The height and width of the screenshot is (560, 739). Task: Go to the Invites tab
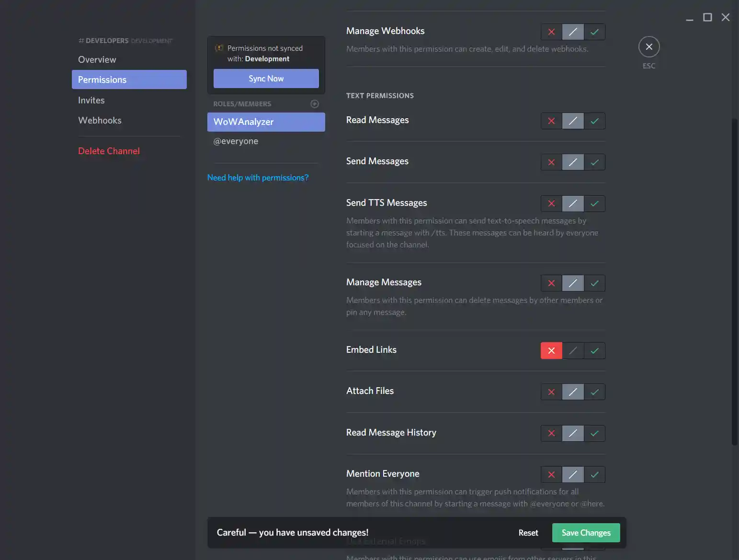pos(129,100)
